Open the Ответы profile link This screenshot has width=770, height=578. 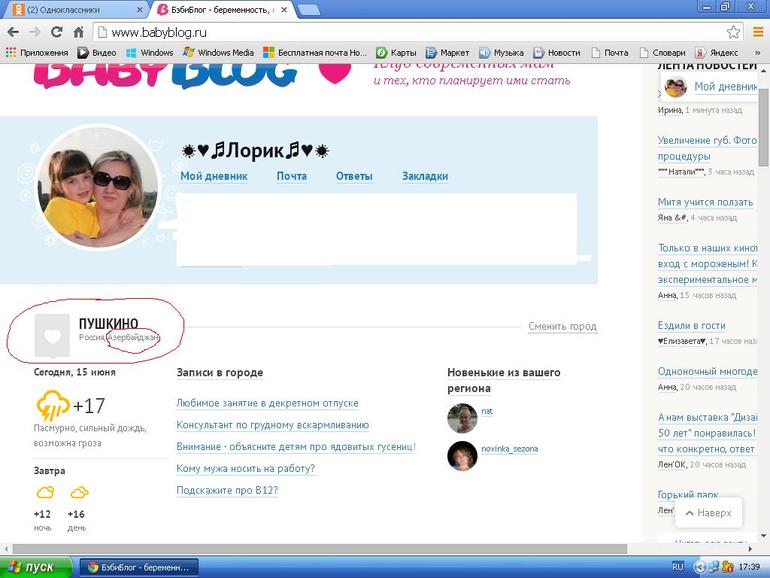coord(354,176)
